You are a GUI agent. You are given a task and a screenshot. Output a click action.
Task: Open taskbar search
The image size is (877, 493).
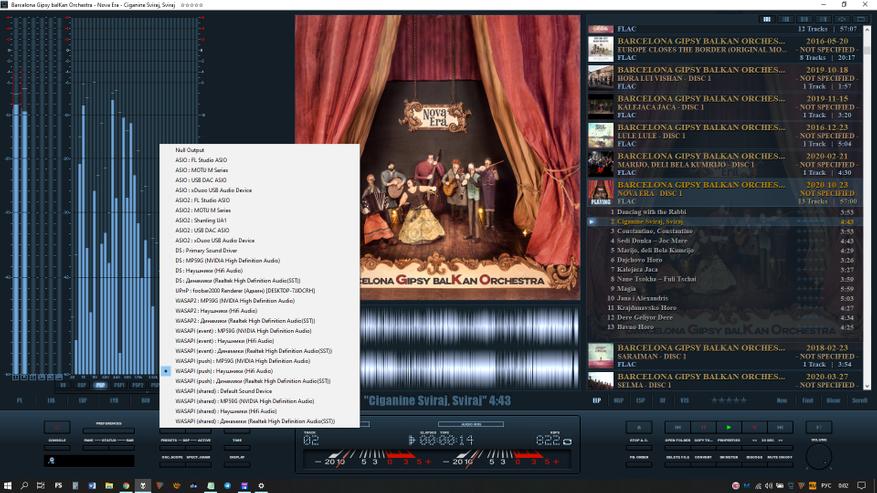click(24, 486)
